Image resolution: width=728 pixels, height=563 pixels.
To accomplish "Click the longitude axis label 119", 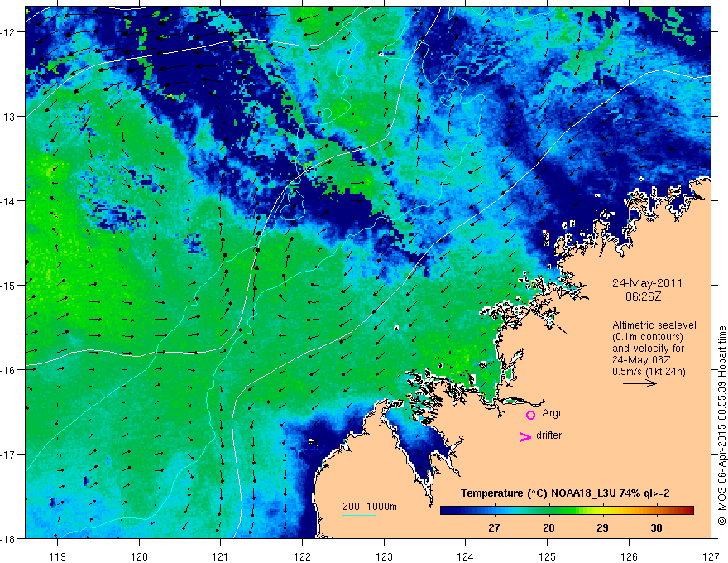I will coord(58,556).
